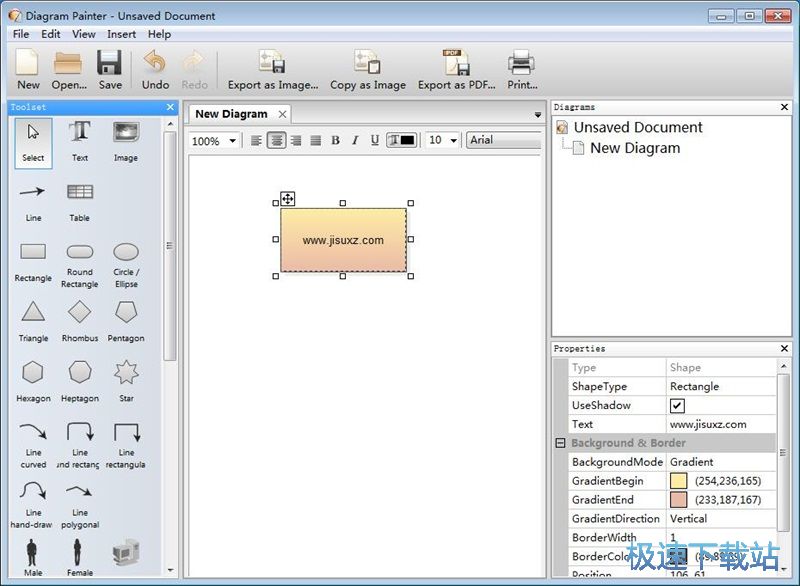Viewport: 800px width, 586px height.
Task: Open the 100% zoom dropdown
Action: [x=232, y=141]
